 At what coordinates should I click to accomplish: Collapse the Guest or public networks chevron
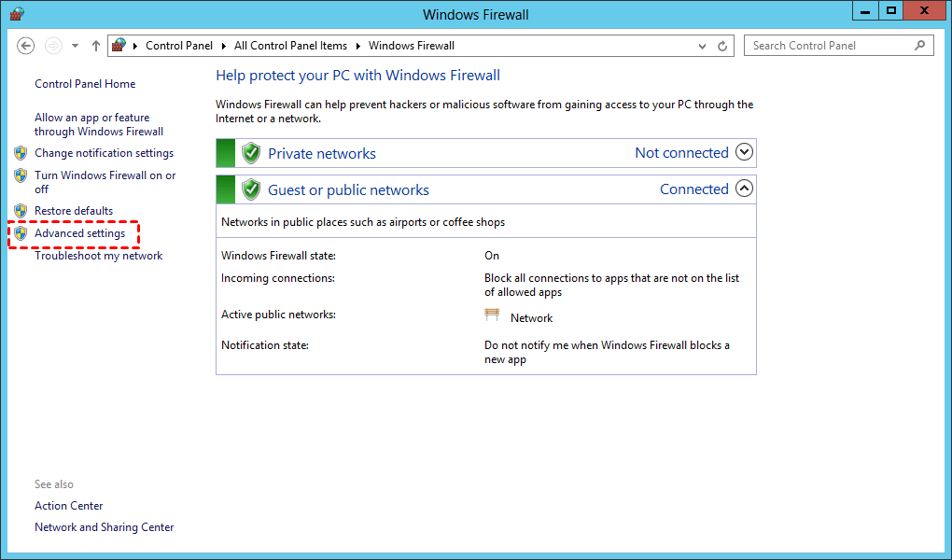point(745,189)
